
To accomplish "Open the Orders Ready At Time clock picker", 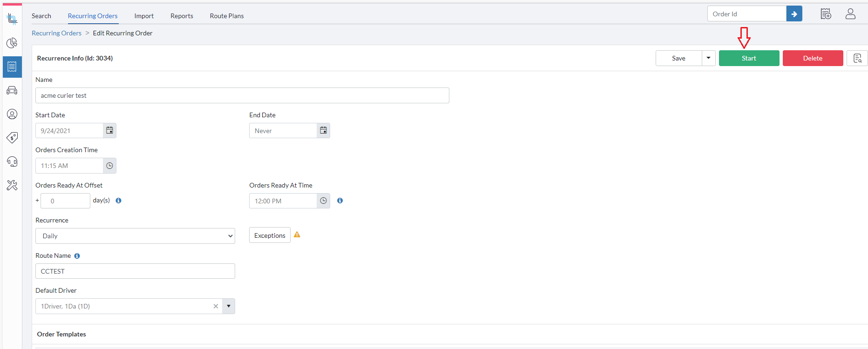I will 323,201.
